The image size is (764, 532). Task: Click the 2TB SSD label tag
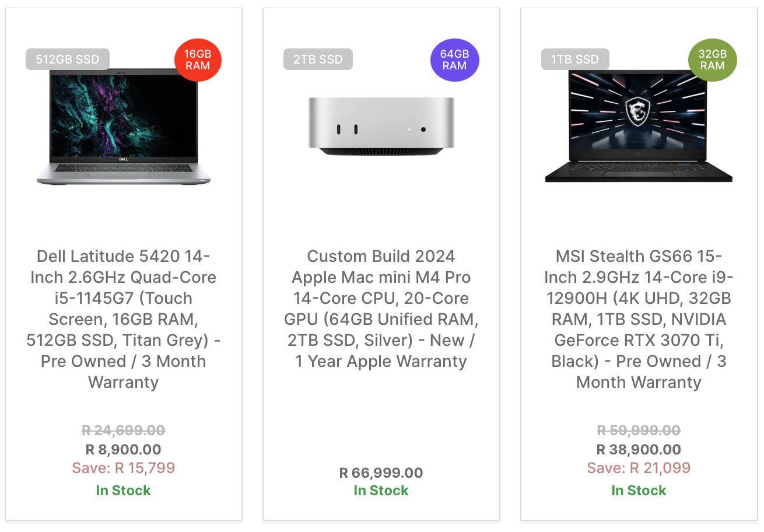[x=318, y=60]
